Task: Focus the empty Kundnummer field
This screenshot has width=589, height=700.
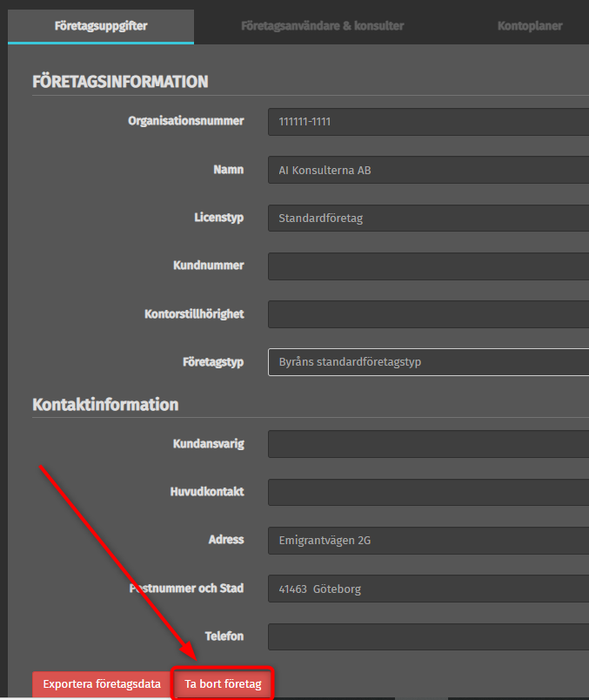Action: tap(428, 266)
